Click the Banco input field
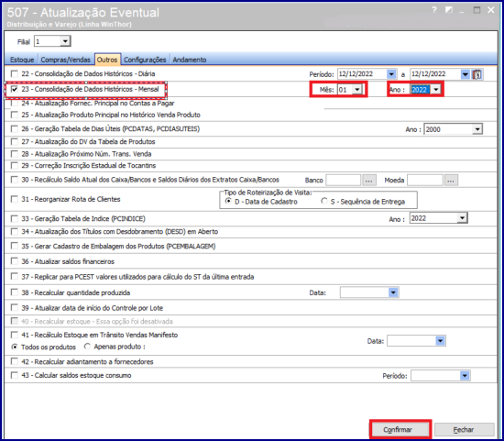The image size is (504, 441). 344,180
